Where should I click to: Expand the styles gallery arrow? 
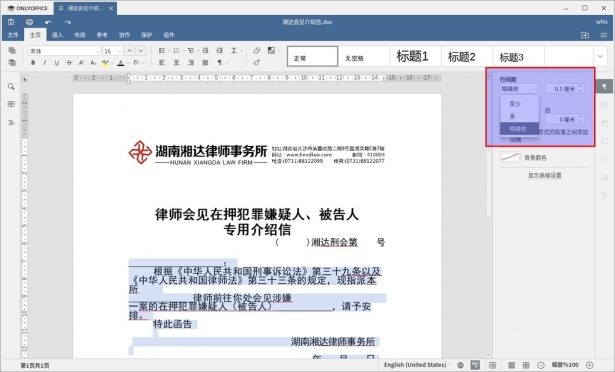pyautogui.click(x=600, y=56)
